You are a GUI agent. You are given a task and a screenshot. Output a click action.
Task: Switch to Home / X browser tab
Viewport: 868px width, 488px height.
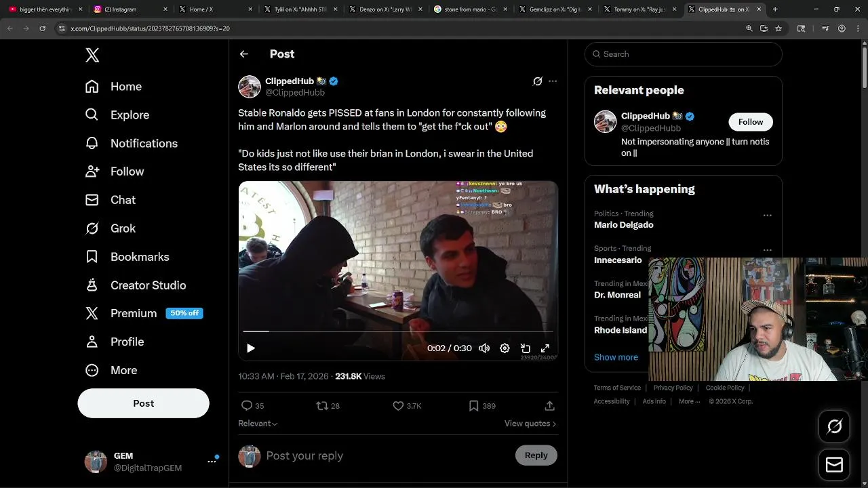click(216, 9)
